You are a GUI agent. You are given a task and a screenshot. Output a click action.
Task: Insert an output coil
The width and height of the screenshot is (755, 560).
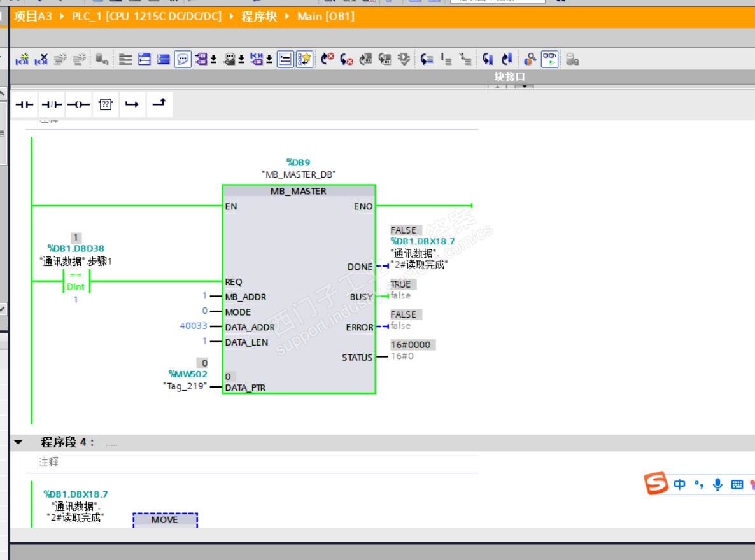(78, 104)
